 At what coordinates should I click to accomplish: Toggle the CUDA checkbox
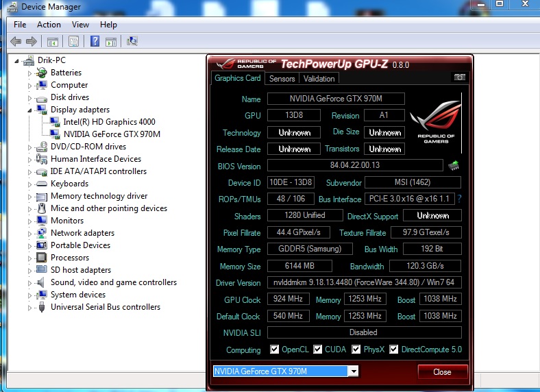point(317,350)
